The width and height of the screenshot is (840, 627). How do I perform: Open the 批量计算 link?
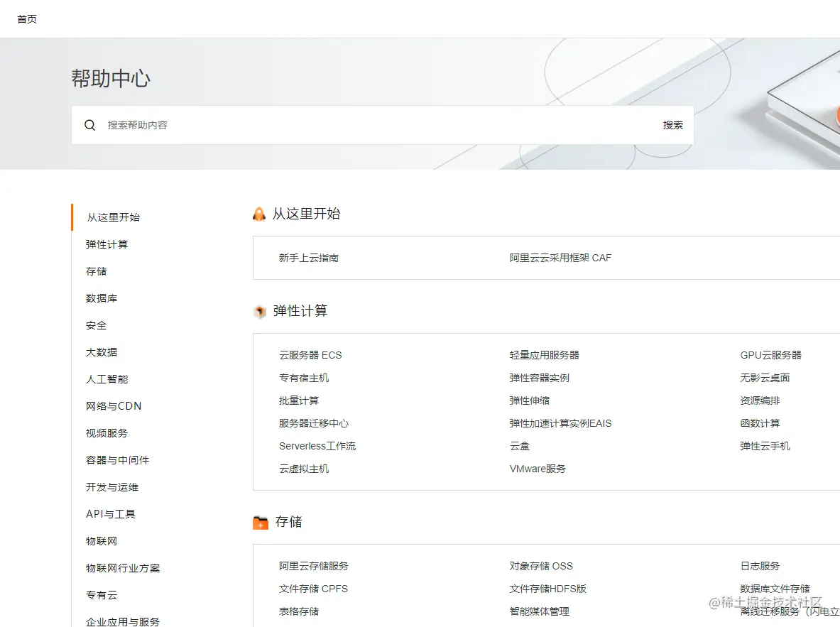point(299,400)
